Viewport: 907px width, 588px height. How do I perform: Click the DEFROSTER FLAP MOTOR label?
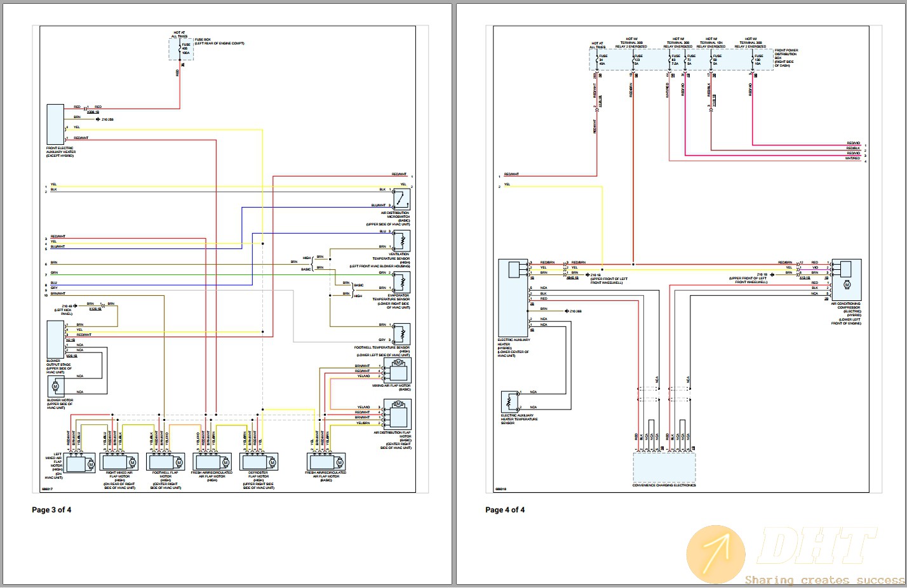click(259, 480)
